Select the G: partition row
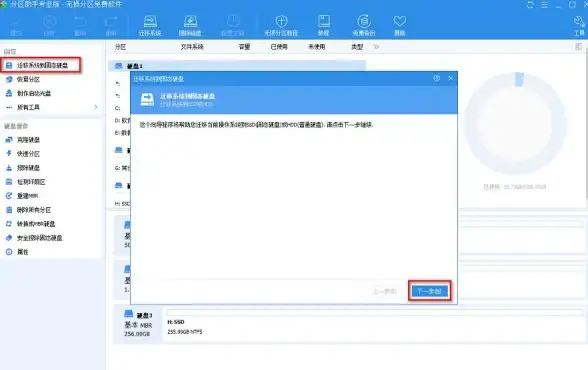 [x=122, y=168]
